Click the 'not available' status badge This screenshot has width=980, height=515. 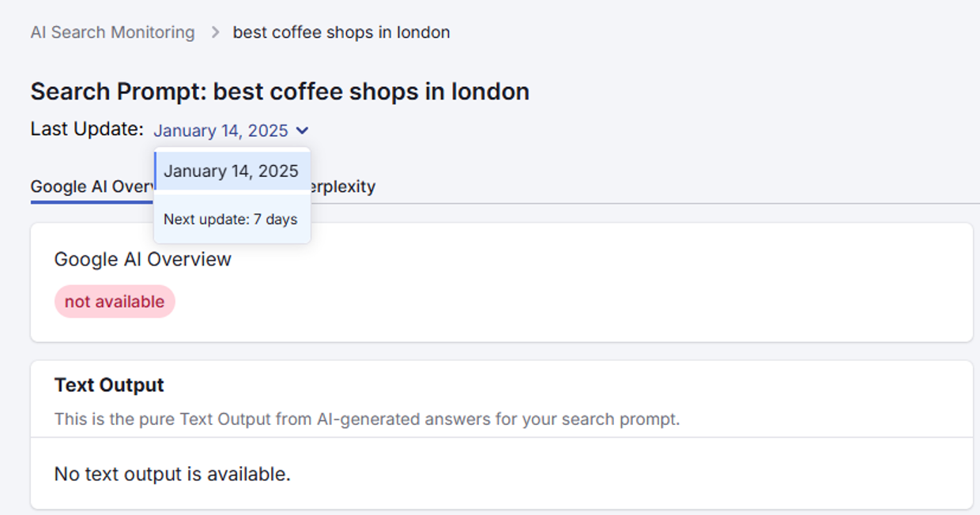[114, 301]
